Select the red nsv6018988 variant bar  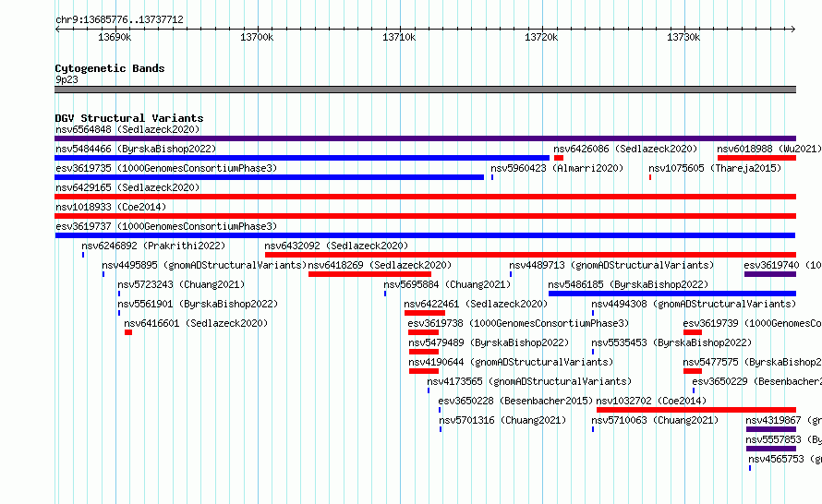click(757, 158)
